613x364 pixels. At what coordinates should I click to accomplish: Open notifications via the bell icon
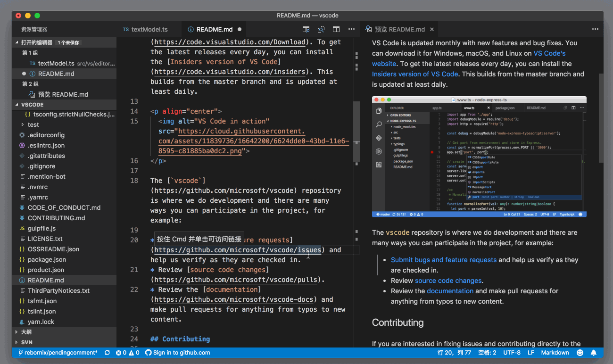click(594, 352)
